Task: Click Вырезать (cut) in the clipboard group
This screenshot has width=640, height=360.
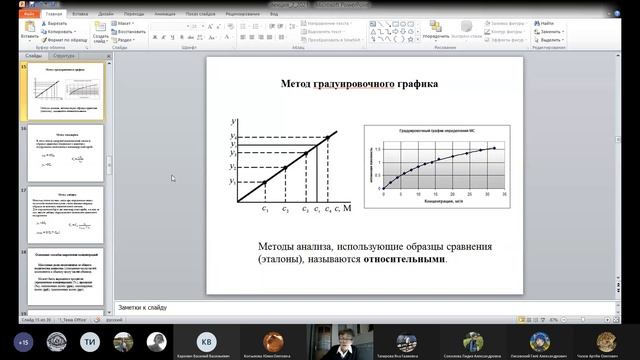Action: coord(54,24)
